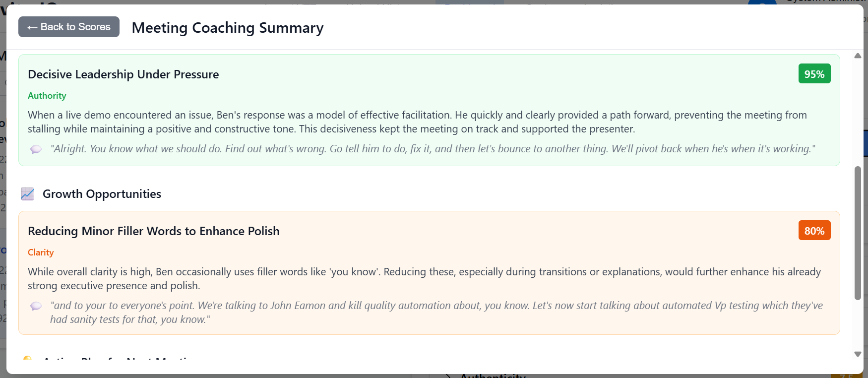Viewport: 868px width, 378px height.
Task: Open the Decisive Leadership Under Pressure card title
Action: pyautogui.click(x=124, y=74)
